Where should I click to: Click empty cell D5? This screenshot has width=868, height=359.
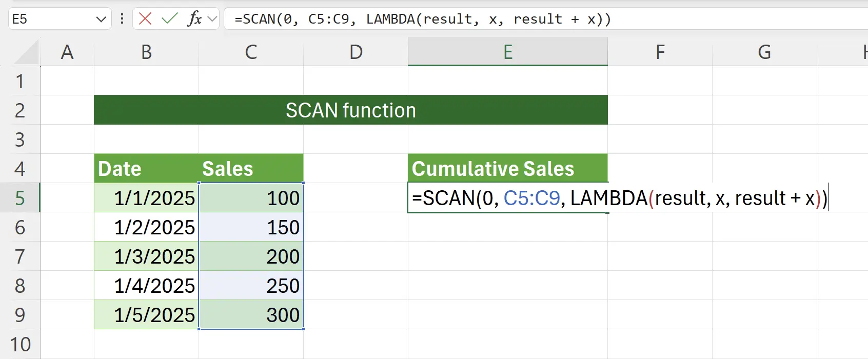(356, 198)
